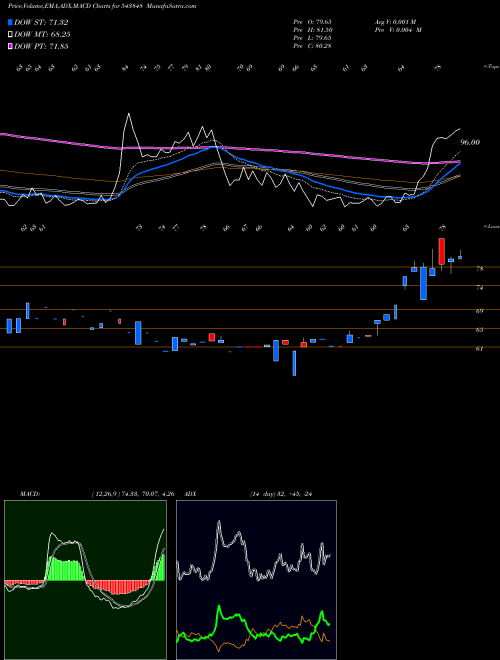Click the ADX '(14 day) 32, +45, -24' values
The height and width of the screenshot is (660, 500).
[281, 493]
